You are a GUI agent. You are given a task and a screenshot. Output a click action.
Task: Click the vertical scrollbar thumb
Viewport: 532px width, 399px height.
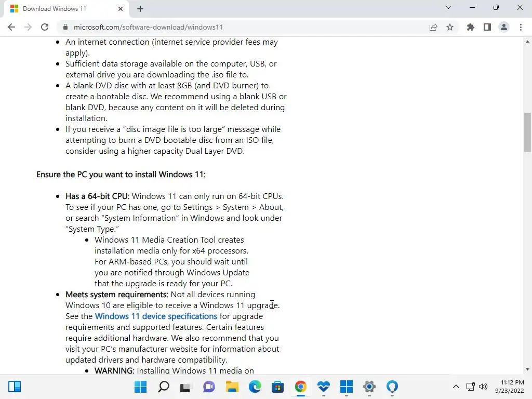click(x=527, y=132)
